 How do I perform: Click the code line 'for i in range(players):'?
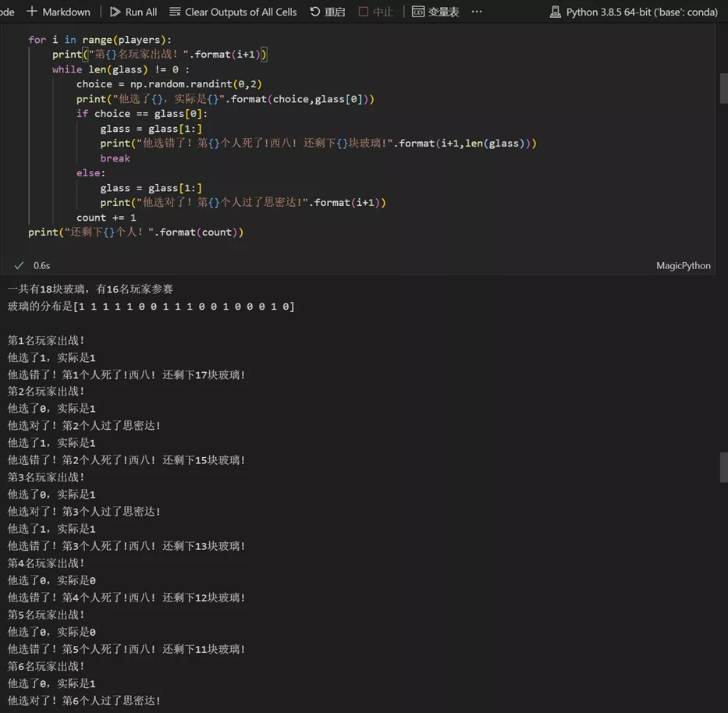click(x=99, y=40)
